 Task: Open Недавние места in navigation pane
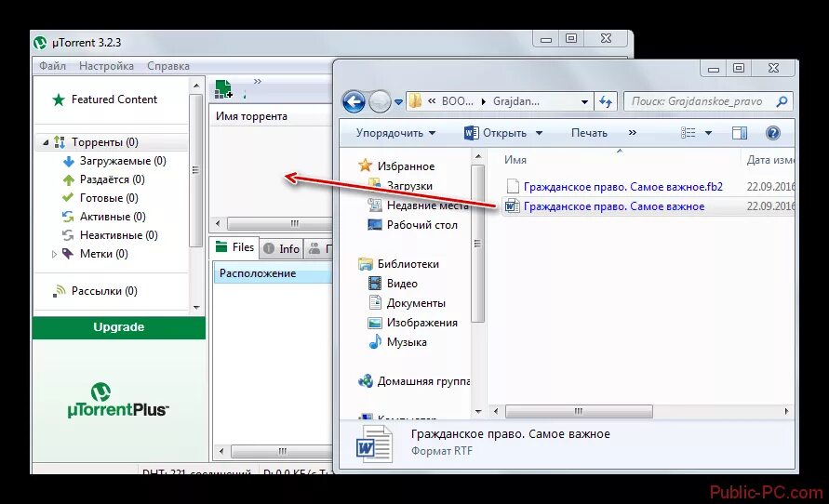click(x=427, y=206)
